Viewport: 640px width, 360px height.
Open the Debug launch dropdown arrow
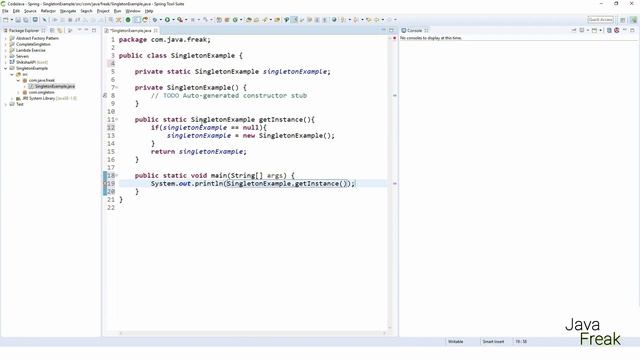[160, 20]
